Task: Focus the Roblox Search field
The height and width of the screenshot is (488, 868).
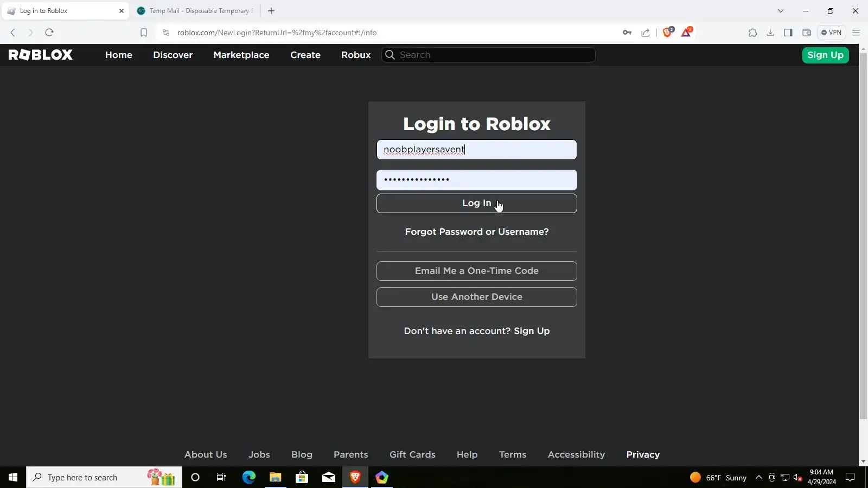Action: coord(488,55)
